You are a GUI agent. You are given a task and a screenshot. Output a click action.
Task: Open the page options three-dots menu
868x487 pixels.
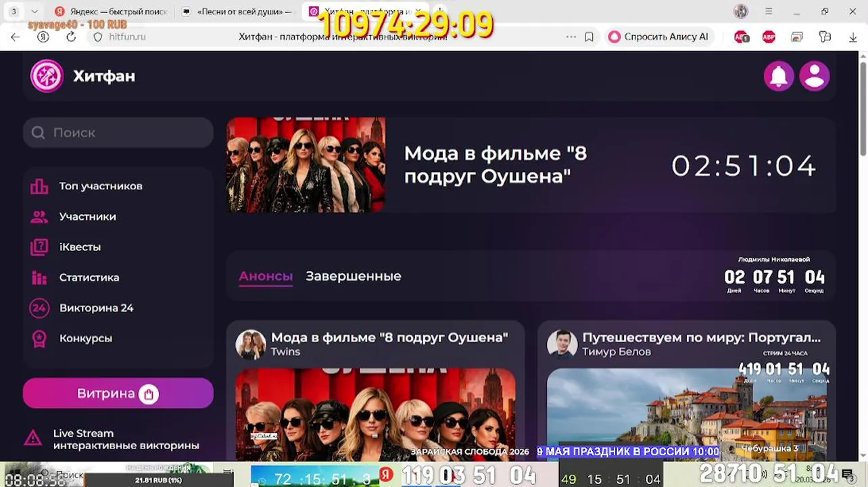571,37
